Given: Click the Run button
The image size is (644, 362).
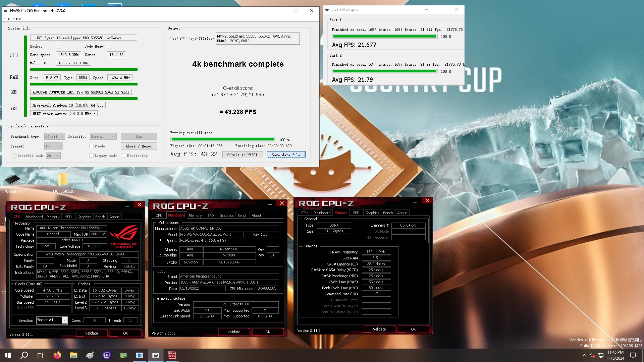Looking at the screenshot, I should pyautogui.click(x=139, y=136).
